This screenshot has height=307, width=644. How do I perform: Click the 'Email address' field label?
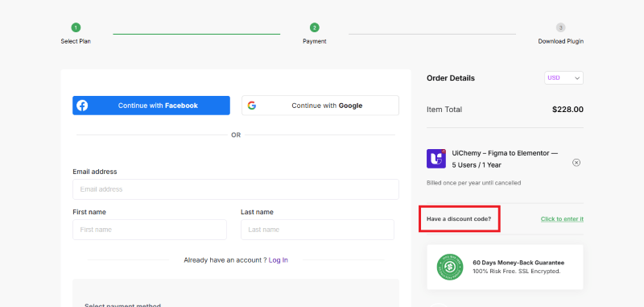(x=95, y=172)
